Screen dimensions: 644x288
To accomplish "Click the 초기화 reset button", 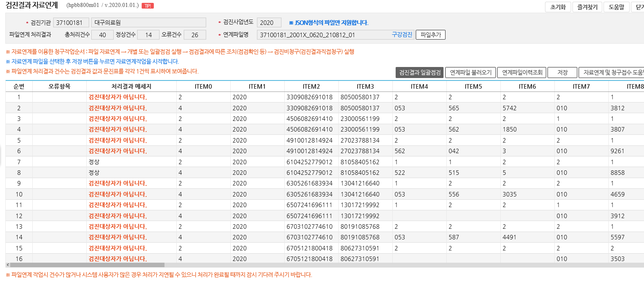I will pyautogui.click(x=558, y=7).
